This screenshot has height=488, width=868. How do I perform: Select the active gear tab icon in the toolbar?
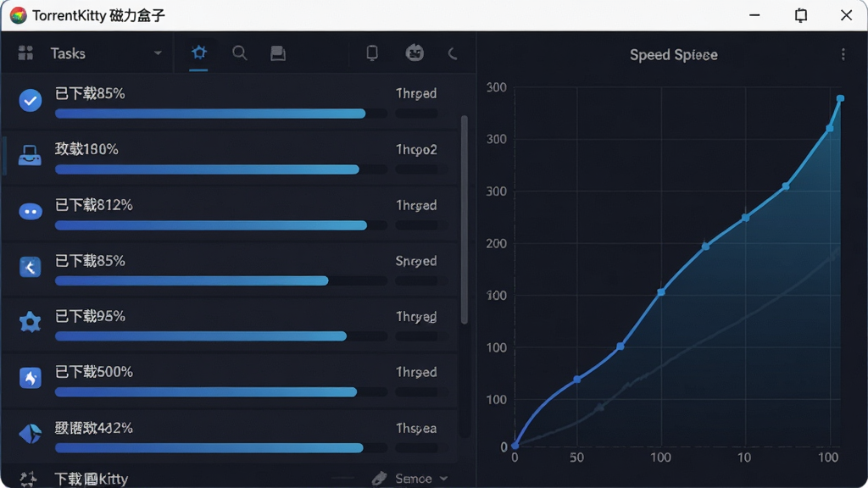(x=198, y=53)
